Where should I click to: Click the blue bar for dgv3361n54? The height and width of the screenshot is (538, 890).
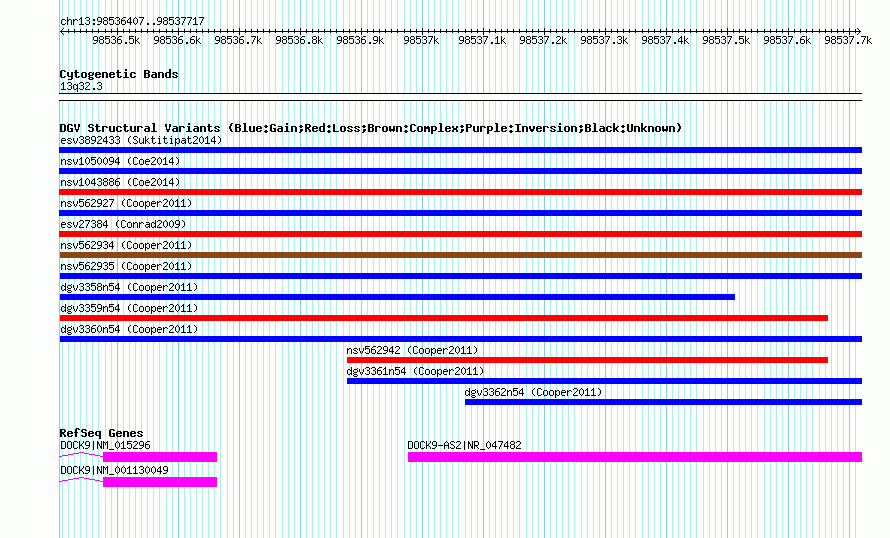coord(604,381)
